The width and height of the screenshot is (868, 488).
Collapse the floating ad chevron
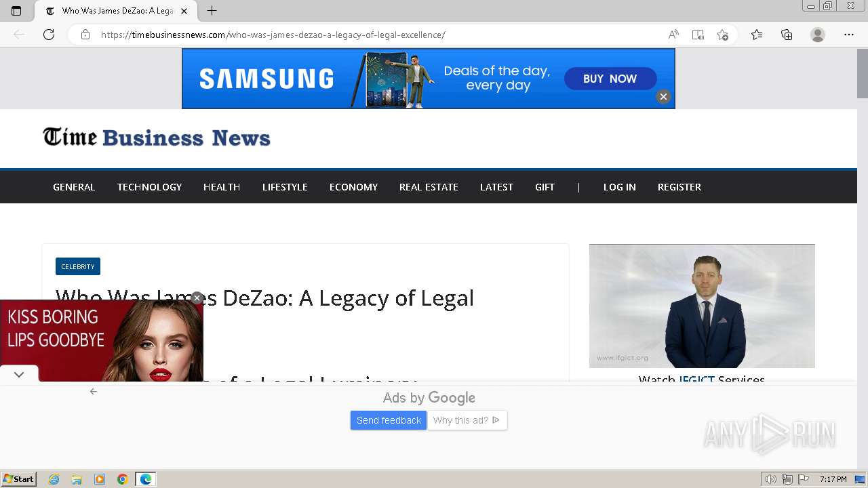(19, 374)
